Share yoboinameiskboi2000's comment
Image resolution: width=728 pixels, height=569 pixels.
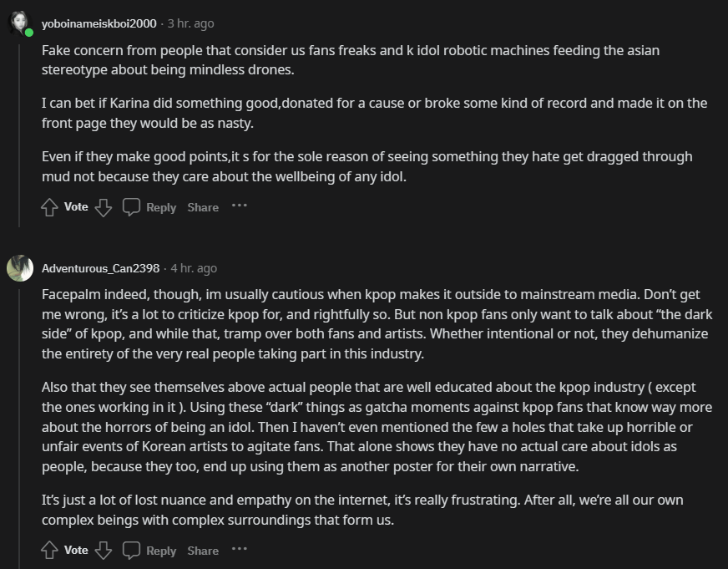[203, 207]
